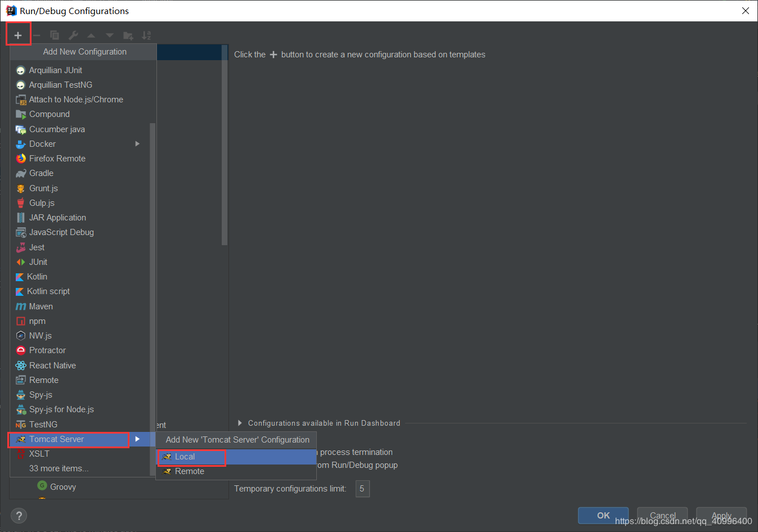Click the OK button

(603, 515)
